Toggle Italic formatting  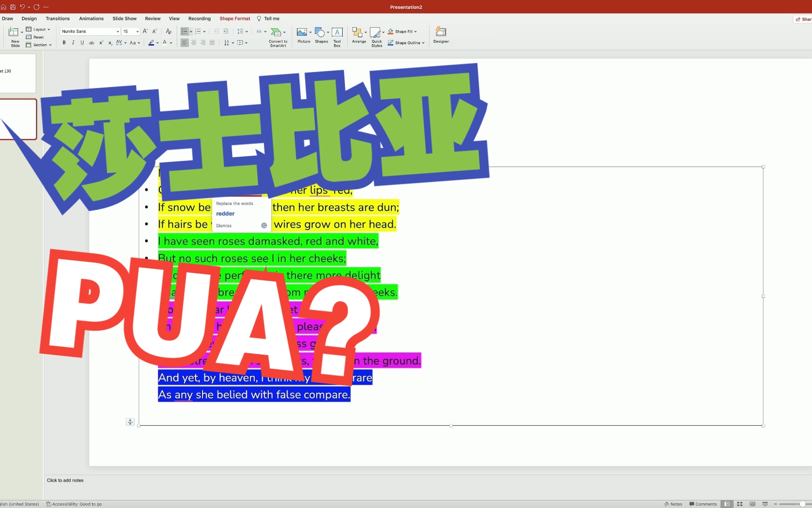(x=73, y=42)
